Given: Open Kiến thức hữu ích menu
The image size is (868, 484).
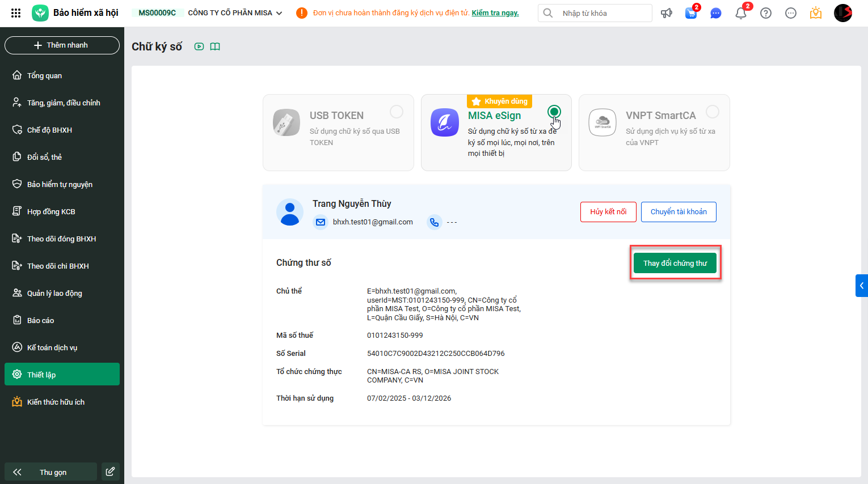Looking at the screenshot, I should (x=62, y=402).
